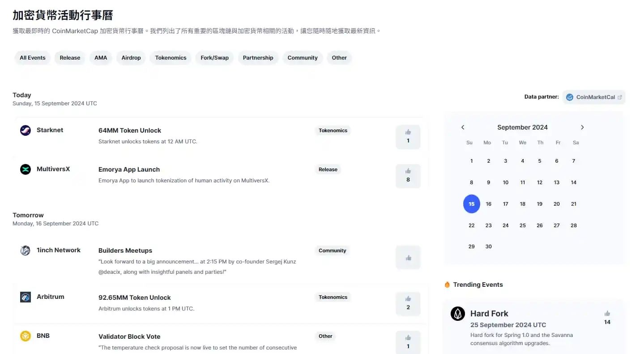Filter events by Fork/Swap

coord(215,58)
